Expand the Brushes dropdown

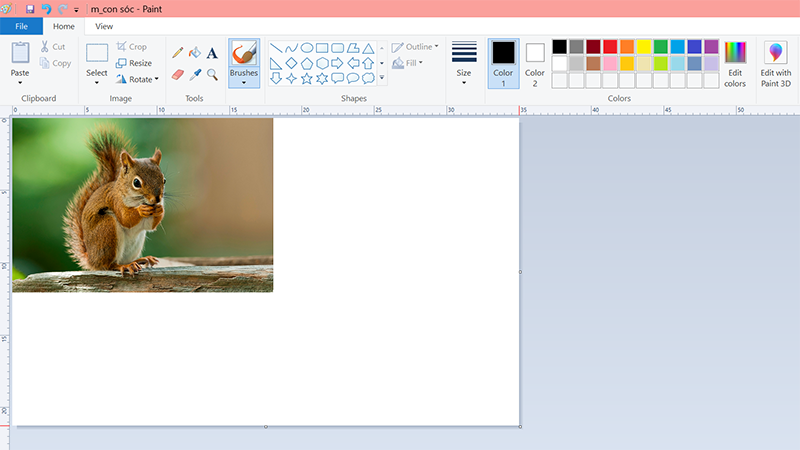click(x=243, y=82)
